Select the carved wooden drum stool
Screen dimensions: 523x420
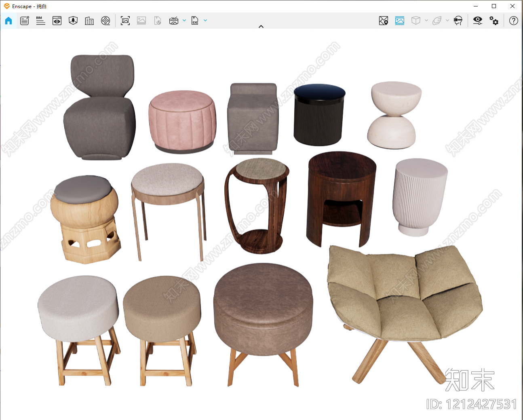[x=85, y=219]
